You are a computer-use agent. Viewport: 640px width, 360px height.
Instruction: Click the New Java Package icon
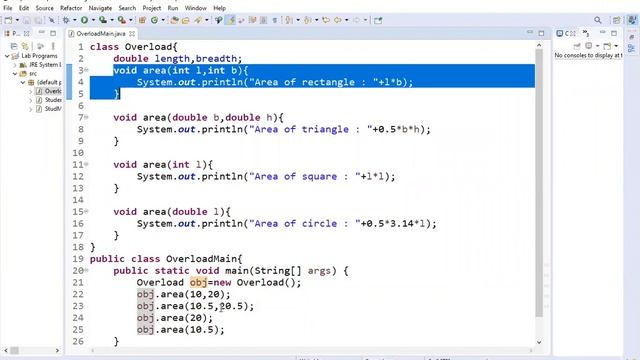tap(142, 20)
